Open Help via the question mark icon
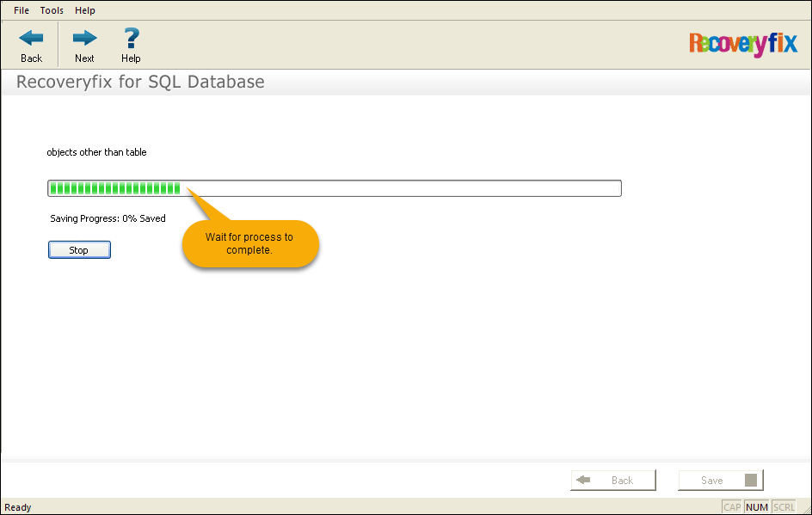Viewport: 812px width, 515px height. click(x=132, y=38)
